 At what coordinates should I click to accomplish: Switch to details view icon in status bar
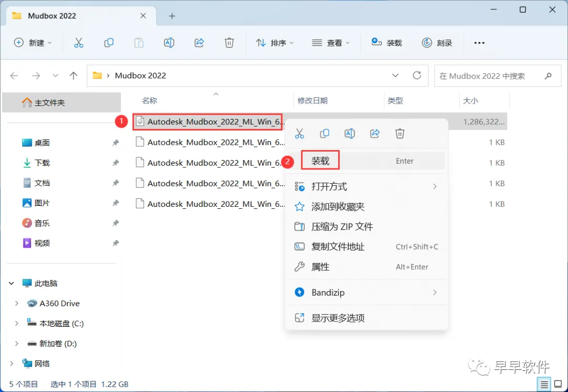click(544, 384)
